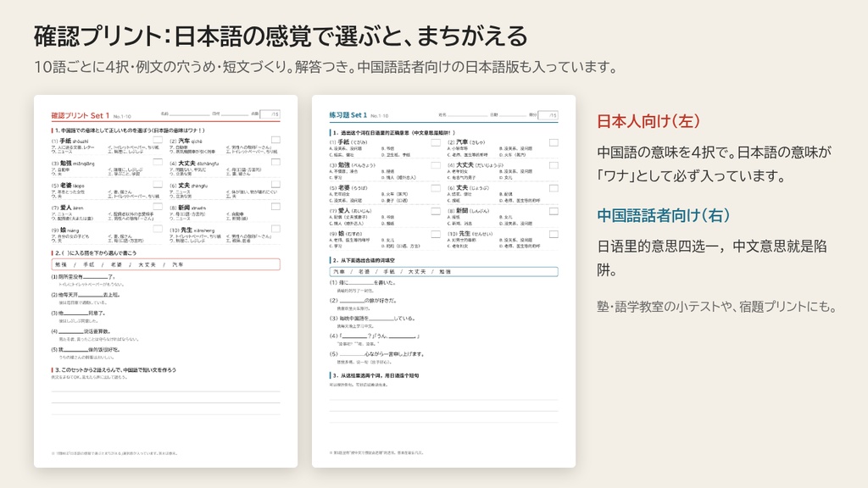
Task: Tick the answer box for (6) 丈夫 zhàngfu on left sheet
Action: pyautogui.click(x=275, y=184)
